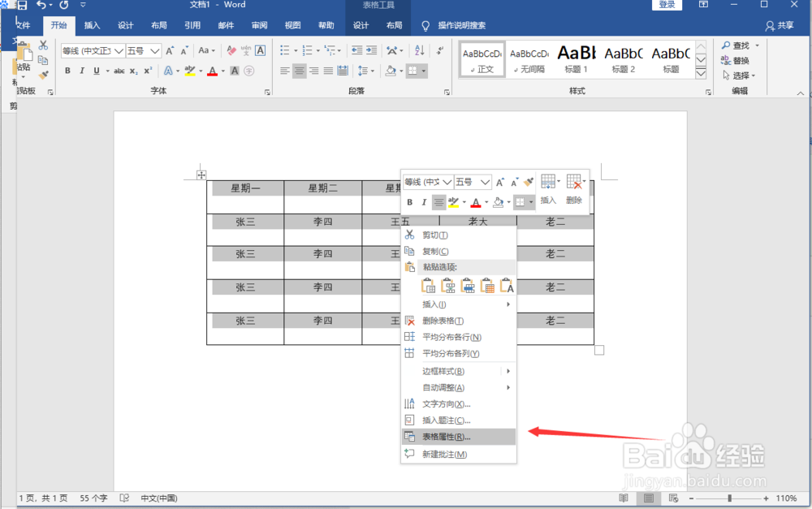The image size is (812, 509).
Task: Select the numbered list icon
Action: point(307,50)
